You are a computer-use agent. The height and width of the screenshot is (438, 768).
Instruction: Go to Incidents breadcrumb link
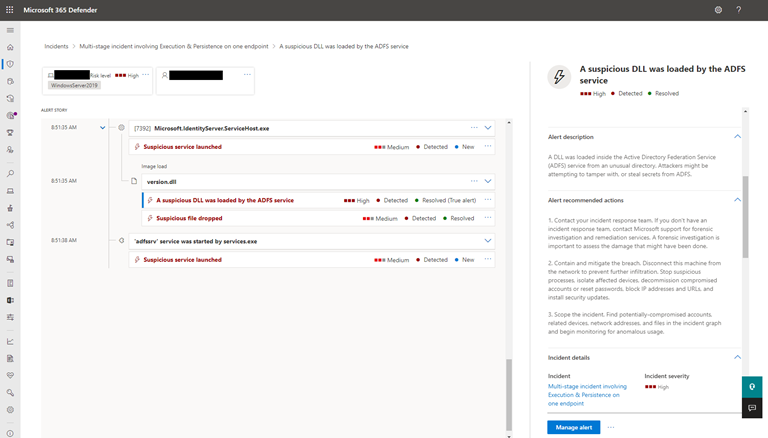coord(59,46)
